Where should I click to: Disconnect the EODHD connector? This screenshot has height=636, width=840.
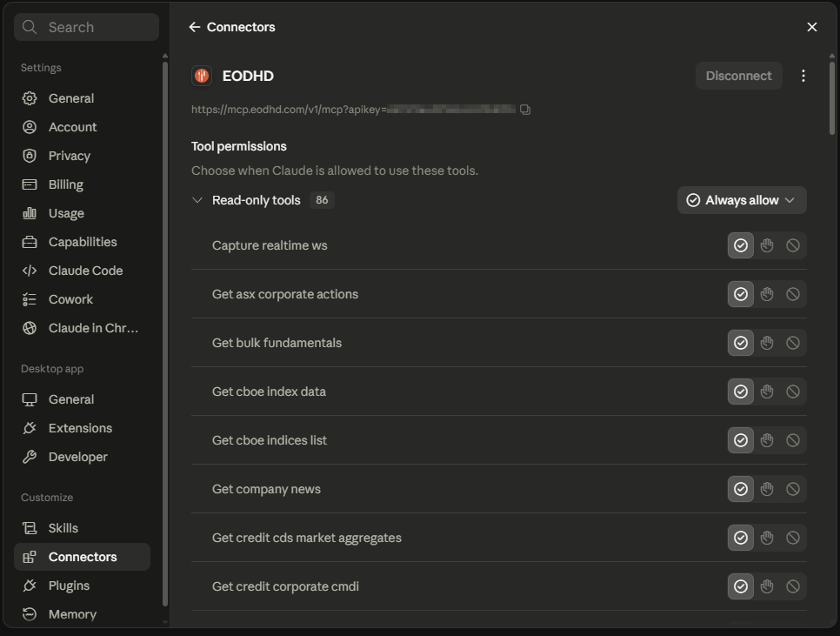(739, 76)
